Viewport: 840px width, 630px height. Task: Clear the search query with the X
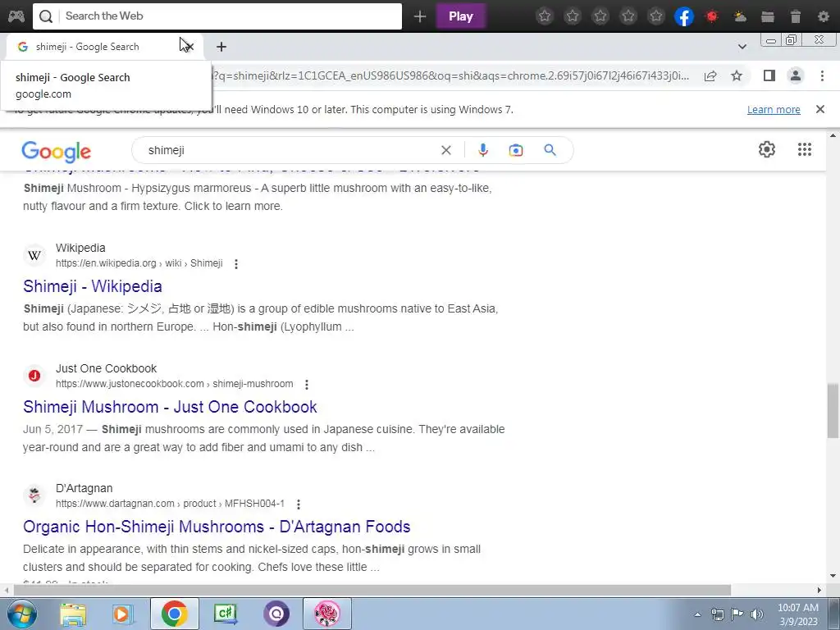tap(445, 151)
